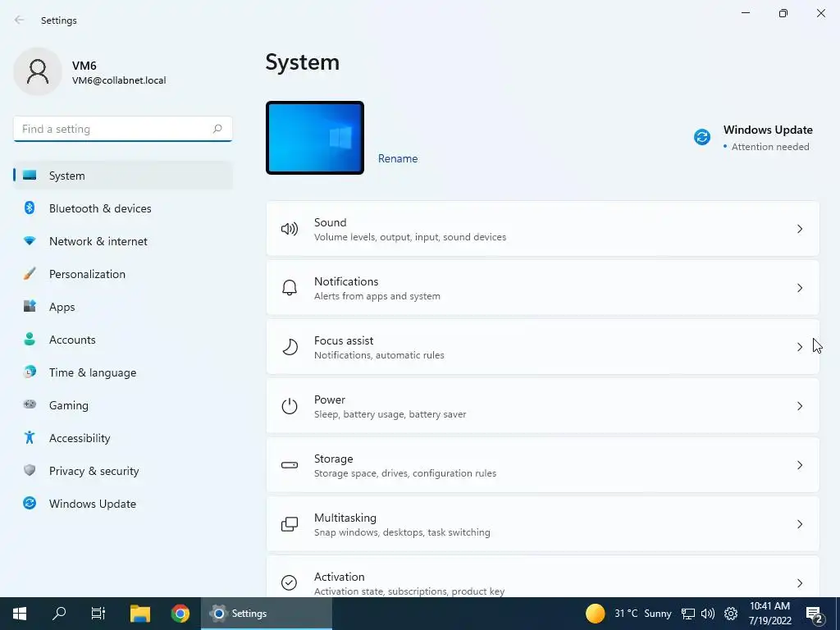Click the Time & language globe icon
This screenshot has height=630, width=840.
click(x=30, y=372)
